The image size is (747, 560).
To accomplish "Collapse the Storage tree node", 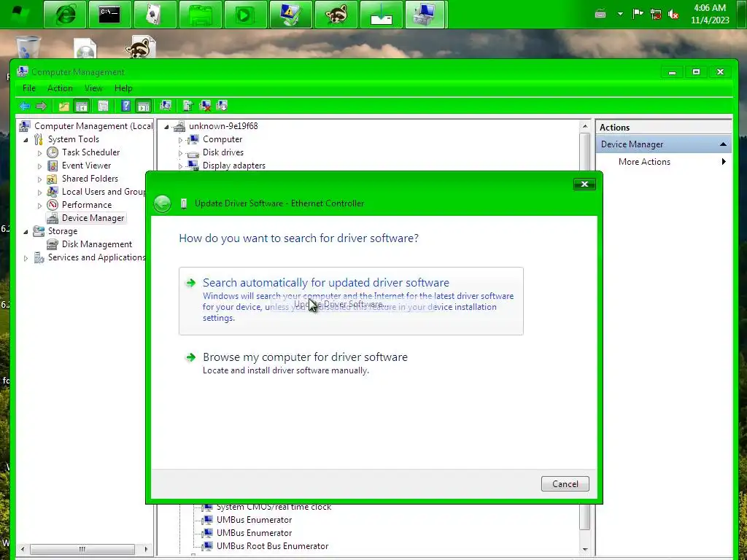I will coord(26,231).
